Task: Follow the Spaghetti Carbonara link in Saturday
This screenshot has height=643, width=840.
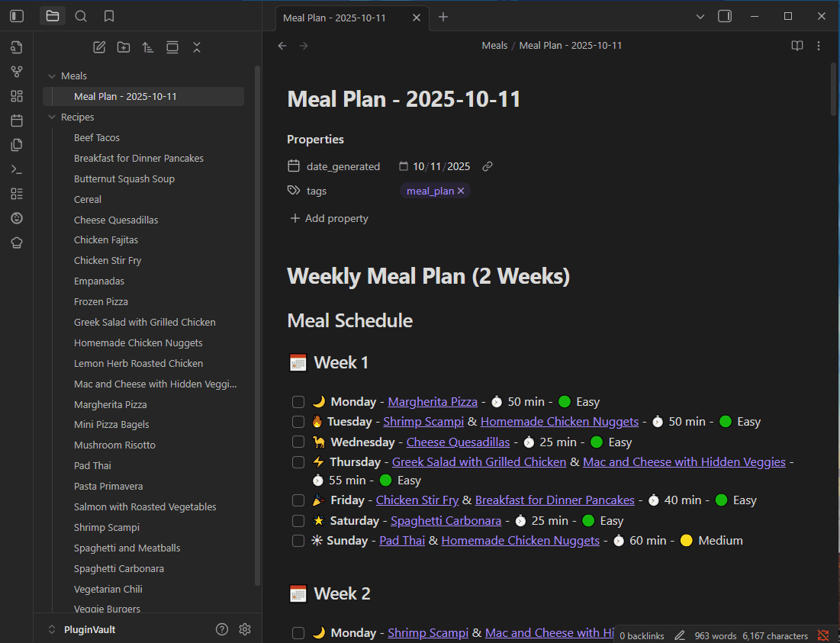Action: point(446,520)
